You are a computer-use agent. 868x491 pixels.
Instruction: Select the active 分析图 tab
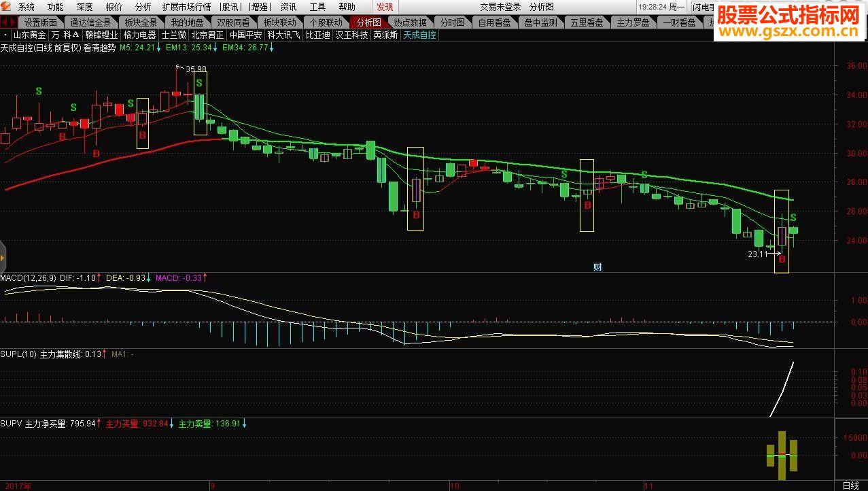(369, 22)
